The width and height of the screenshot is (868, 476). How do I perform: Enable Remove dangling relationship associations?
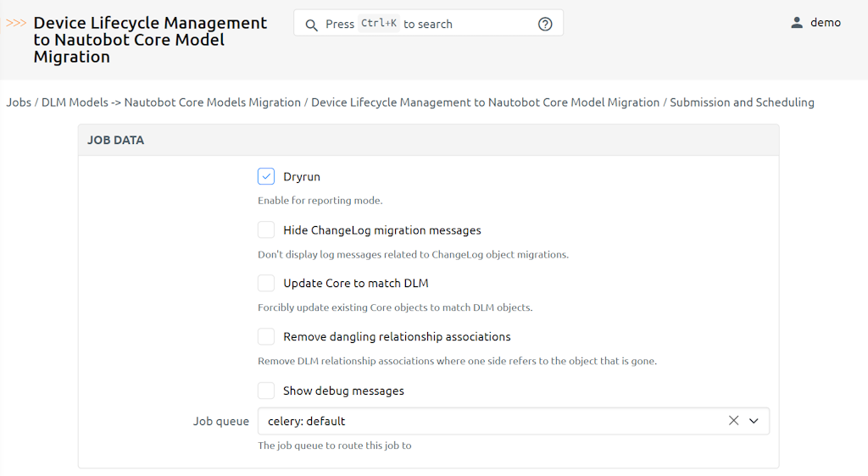[x=266, y=336]
